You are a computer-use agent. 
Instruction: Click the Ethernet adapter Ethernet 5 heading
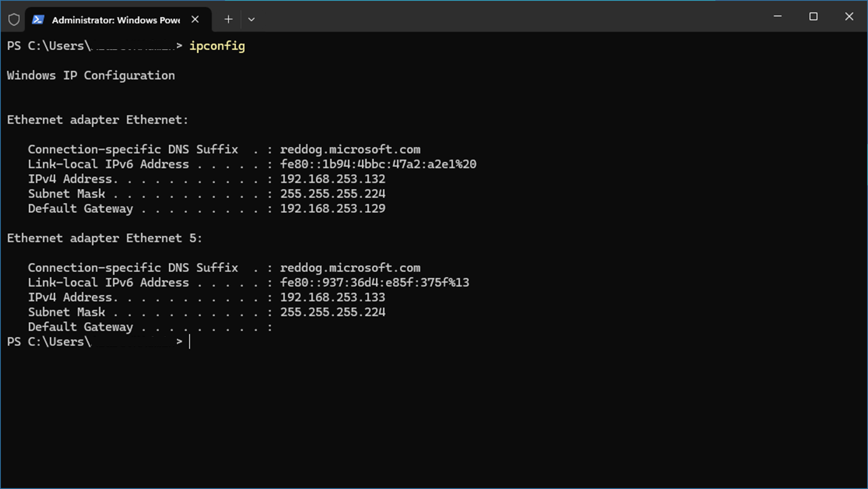pyautogui.click(x=105, y=238)
